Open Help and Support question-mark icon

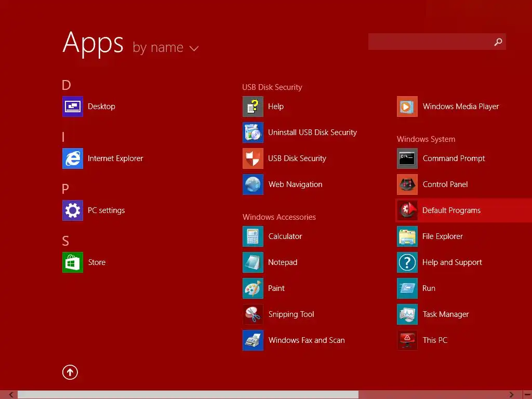[407, 262]
